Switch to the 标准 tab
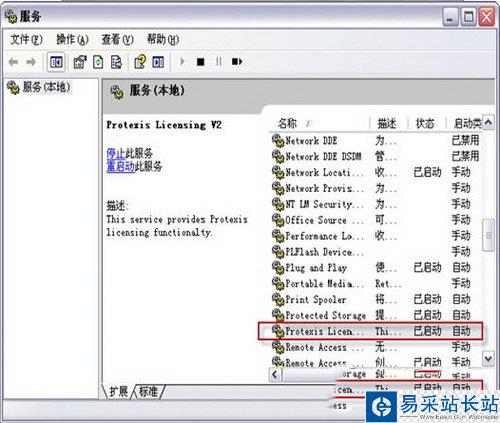The image size is (500, 423). 148,391
